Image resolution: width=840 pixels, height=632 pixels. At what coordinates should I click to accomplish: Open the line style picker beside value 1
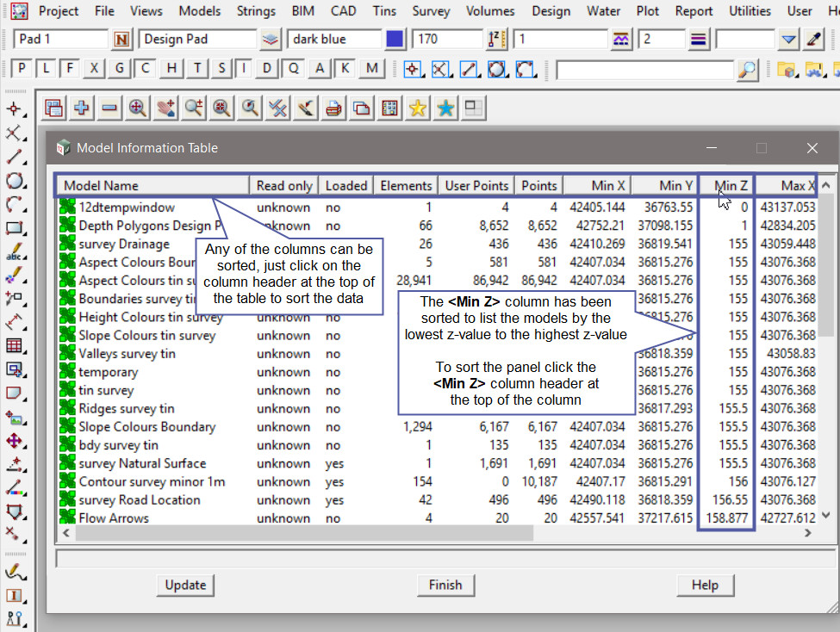[x=620, y=40]
